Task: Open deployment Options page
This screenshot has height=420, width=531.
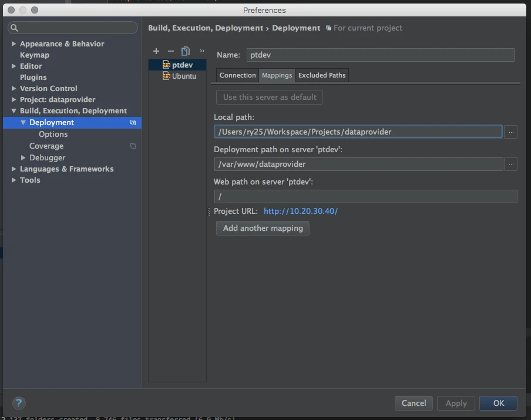Action: [x=53, y=134]
